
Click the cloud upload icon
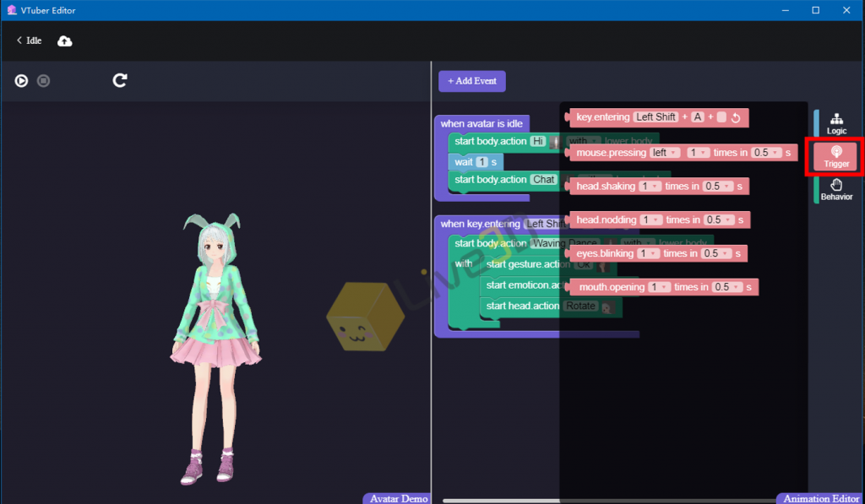64,41
